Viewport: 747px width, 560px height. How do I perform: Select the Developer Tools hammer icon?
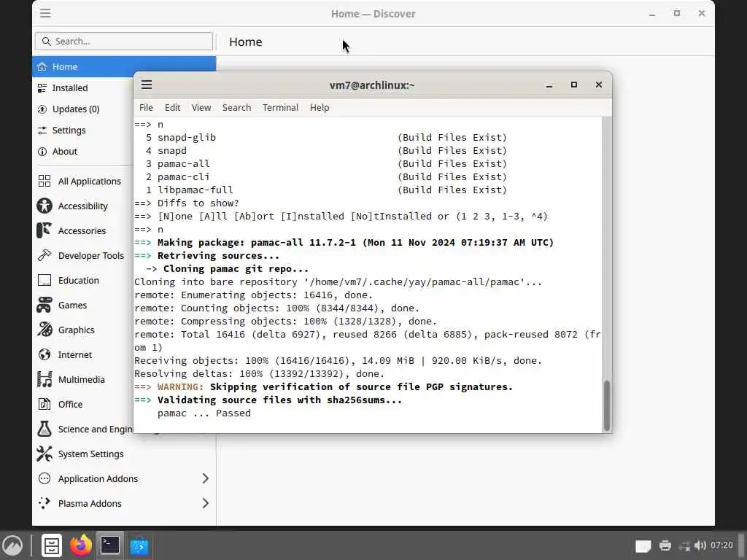(x=44, y=255)
